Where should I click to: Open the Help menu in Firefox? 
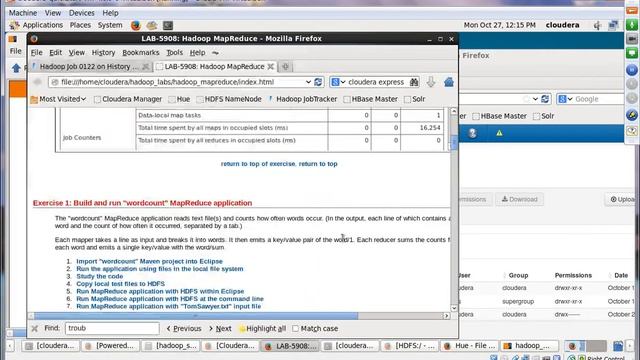coord(198,53)
